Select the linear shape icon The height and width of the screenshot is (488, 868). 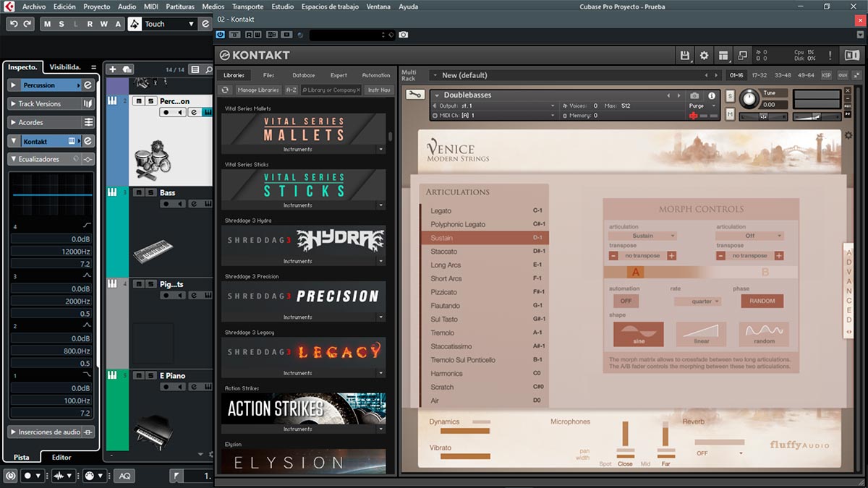click(702, 333)
